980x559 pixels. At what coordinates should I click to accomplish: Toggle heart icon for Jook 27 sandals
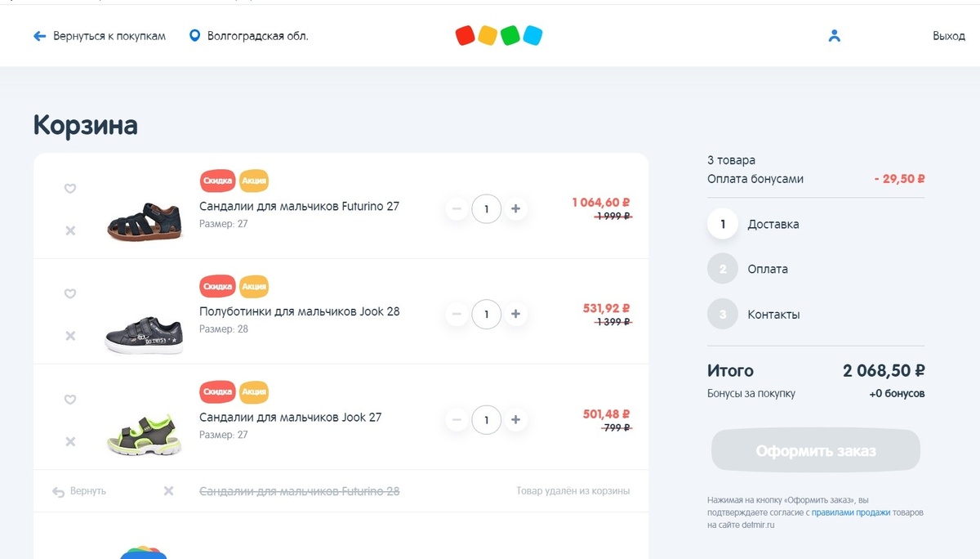tap(70, 400)
